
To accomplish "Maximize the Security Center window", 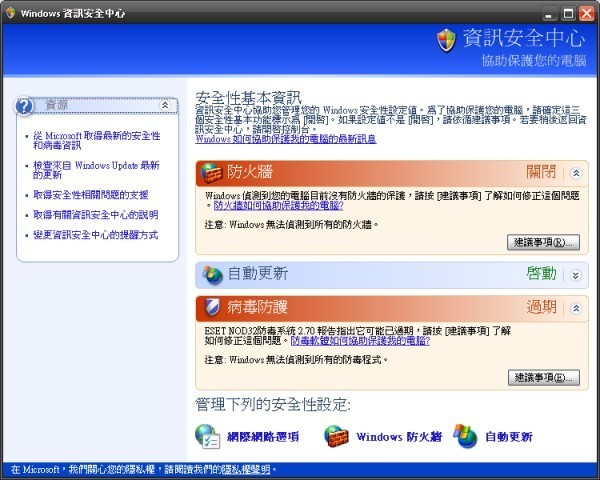I will tap(569, 13).
